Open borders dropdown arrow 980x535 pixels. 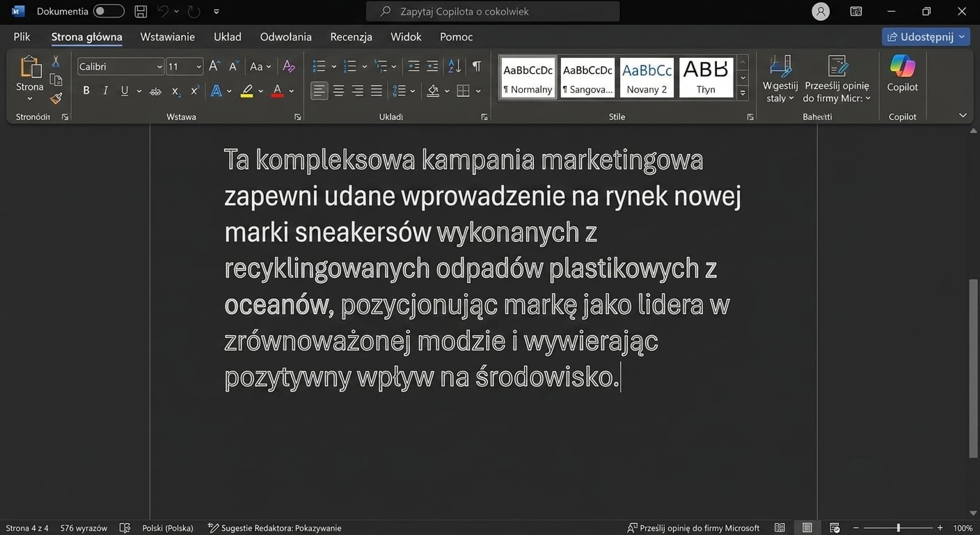pyautogui.click(x=478, y=91)
